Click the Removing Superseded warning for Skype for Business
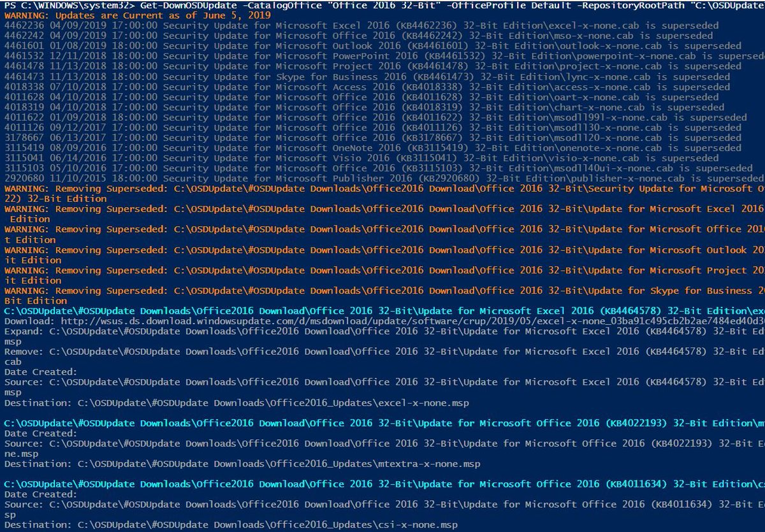Image resolution: width=765 pixels, height=532 pixels. 384,296
